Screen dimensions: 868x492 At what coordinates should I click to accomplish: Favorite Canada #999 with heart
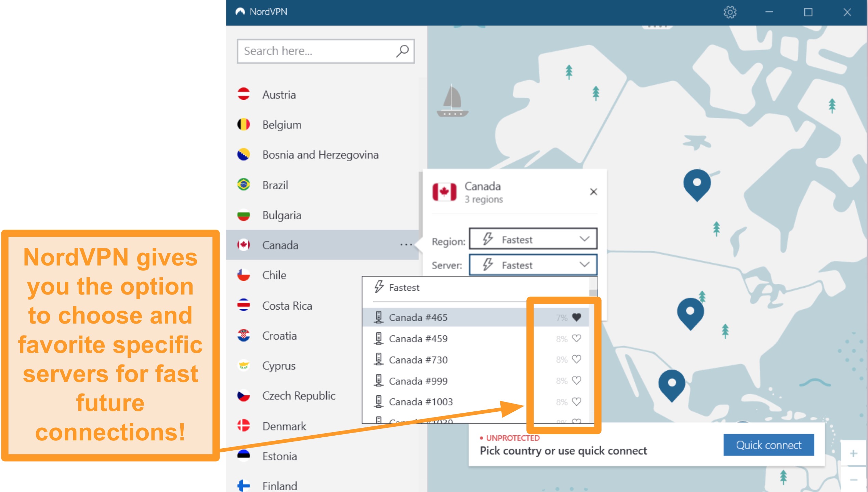coord(577,381)
